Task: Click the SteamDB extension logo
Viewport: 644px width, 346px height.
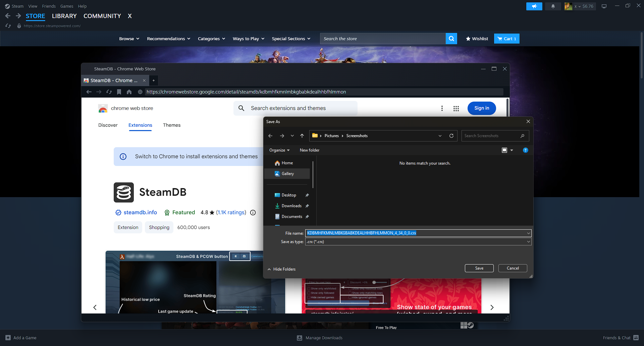Action: coord(124,192)
